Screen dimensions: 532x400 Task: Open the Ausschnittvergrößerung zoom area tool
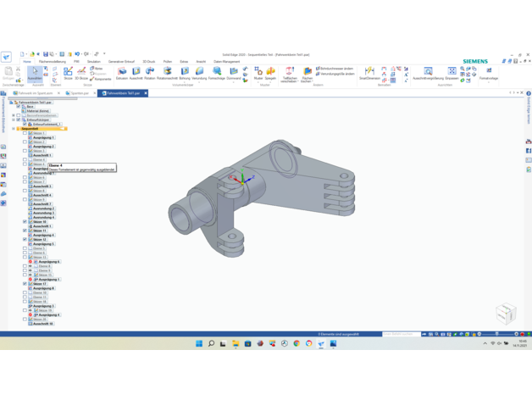pos(428,73)
